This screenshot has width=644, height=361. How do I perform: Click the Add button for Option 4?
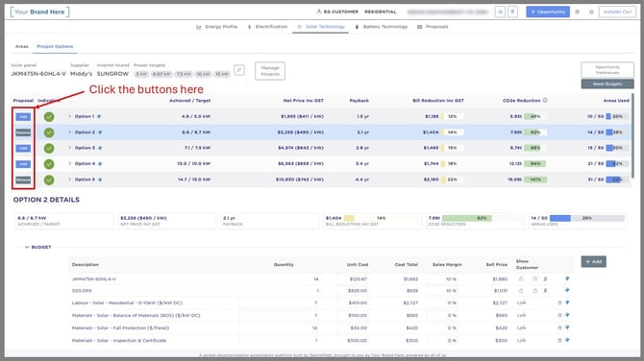click(23, 164)
